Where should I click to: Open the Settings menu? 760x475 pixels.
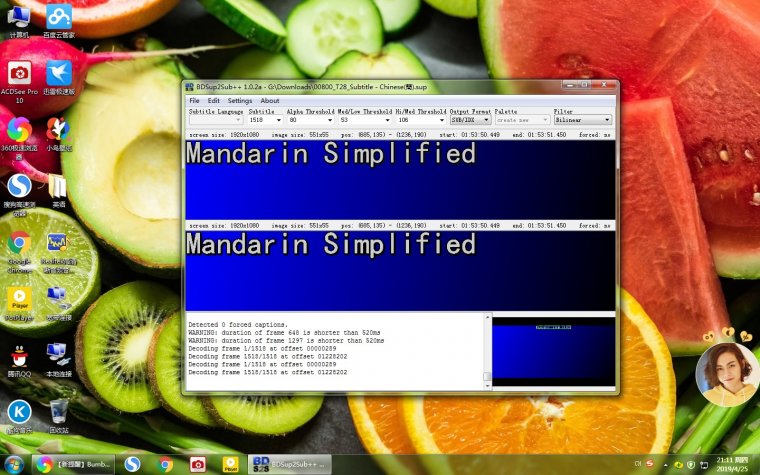coord(240,101)
